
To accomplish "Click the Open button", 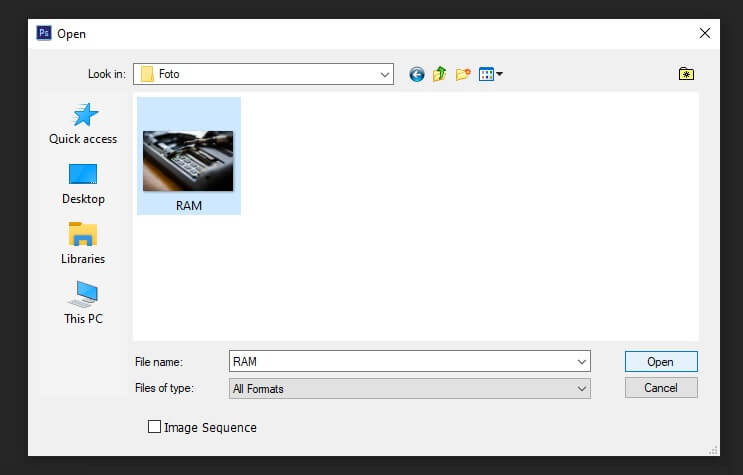I will (661, 362).
